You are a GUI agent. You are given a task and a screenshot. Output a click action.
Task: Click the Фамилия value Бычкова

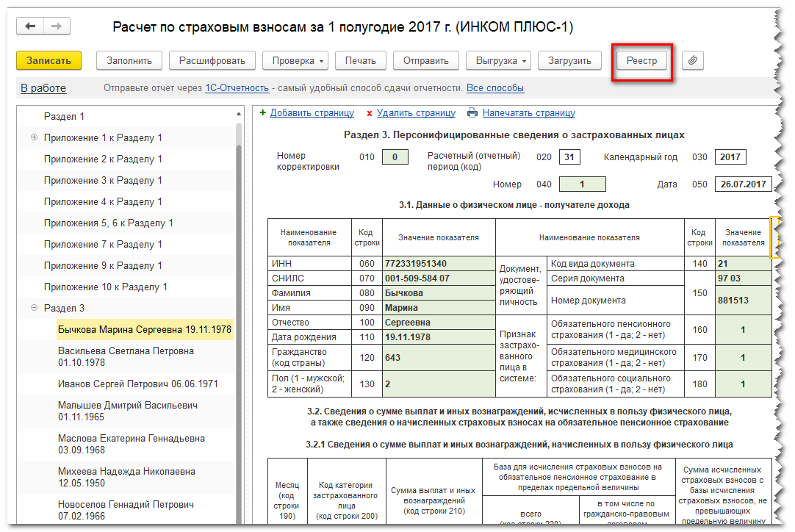coord(439,292)
